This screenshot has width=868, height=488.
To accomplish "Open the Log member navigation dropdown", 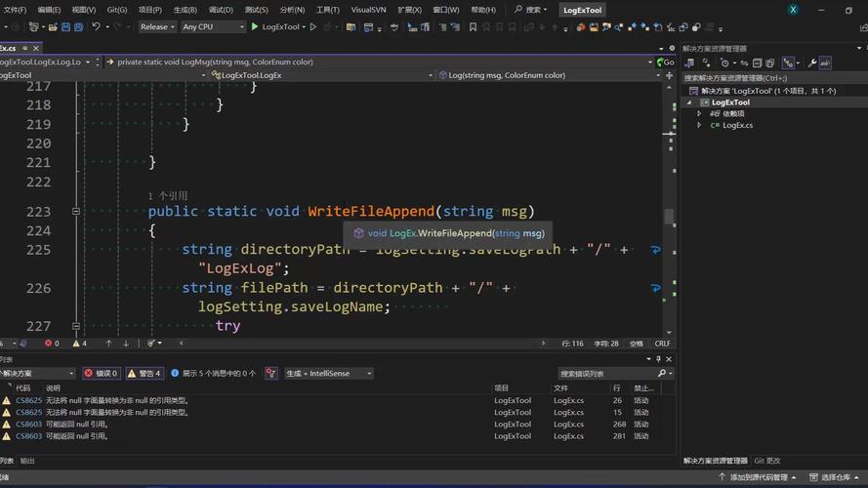I will pyautogui.click(x=550, y=75).
